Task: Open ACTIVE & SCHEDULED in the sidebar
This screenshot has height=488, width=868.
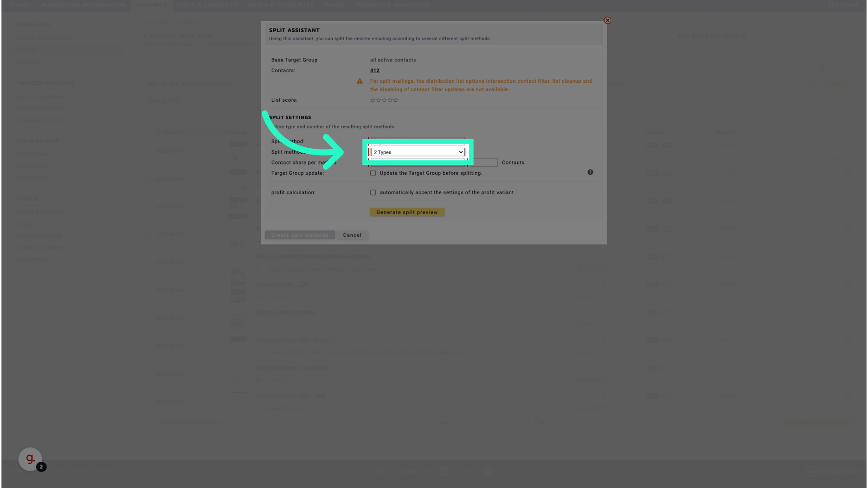Action: tap(45, 38)
